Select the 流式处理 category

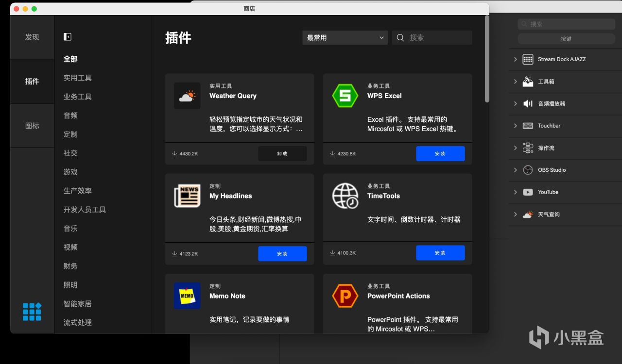point(78,322)
